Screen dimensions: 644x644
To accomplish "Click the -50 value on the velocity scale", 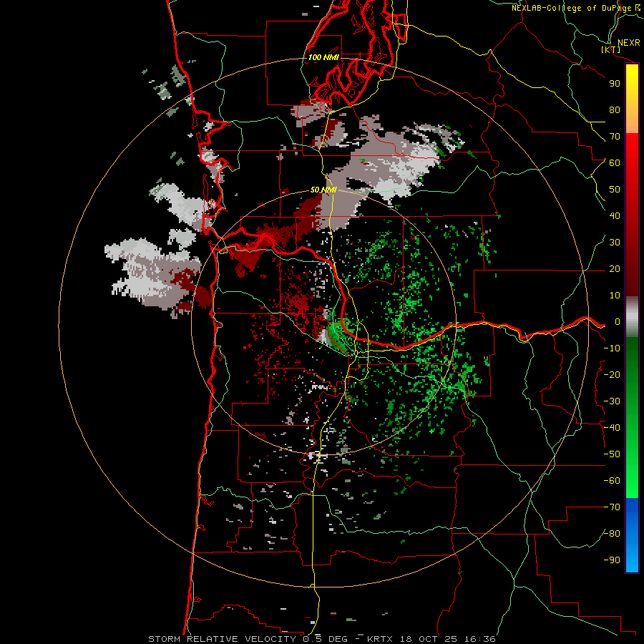I will (612, 454).
